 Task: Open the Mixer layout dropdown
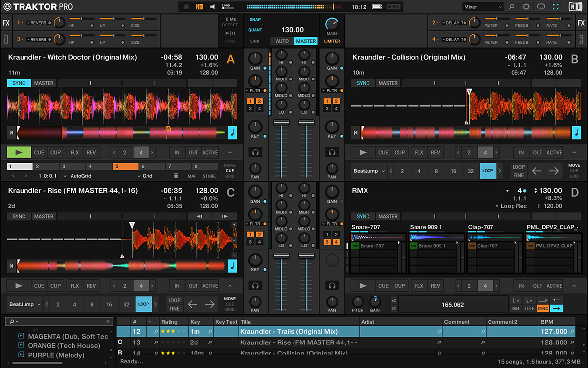pyautogui.click(x=483, y=7)
